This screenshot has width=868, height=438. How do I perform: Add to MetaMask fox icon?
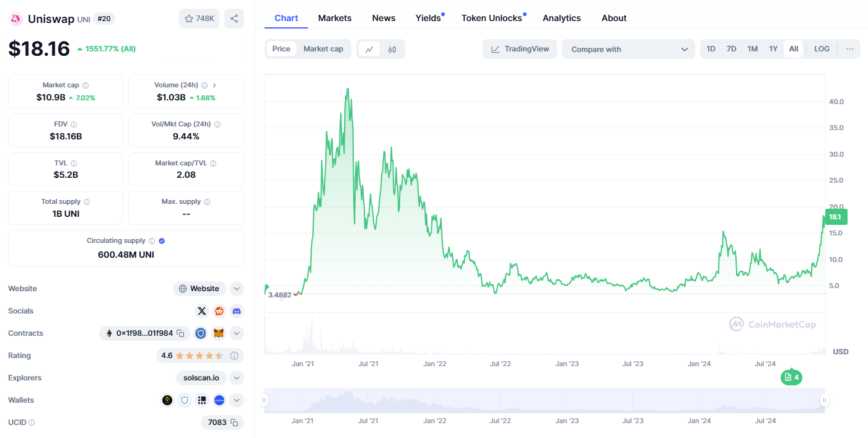click(219, 333)
